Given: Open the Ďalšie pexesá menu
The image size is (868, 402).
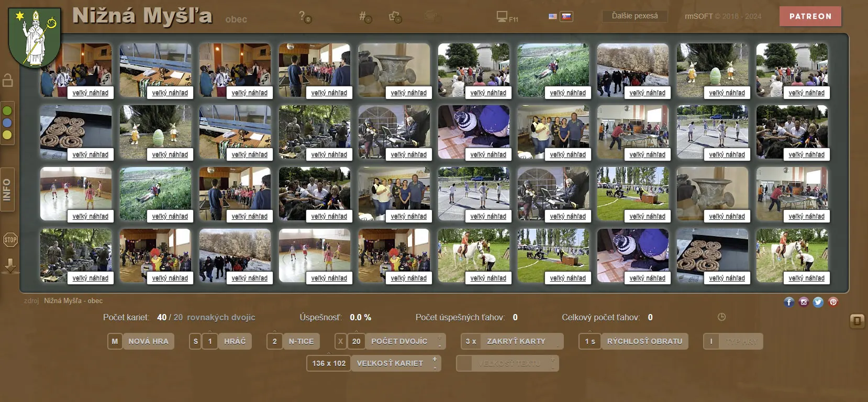Looking at the screenshot, I should (x=635, y=16).
